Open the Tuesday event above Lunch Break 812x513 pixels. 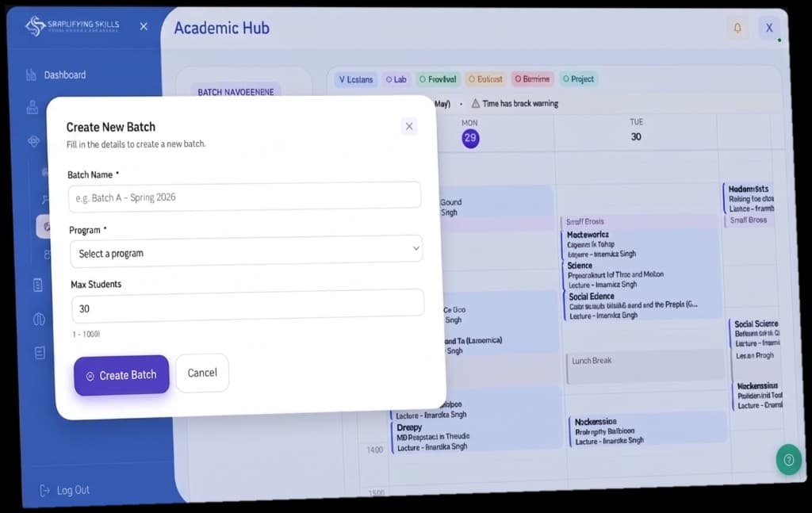tap(642, 305)
